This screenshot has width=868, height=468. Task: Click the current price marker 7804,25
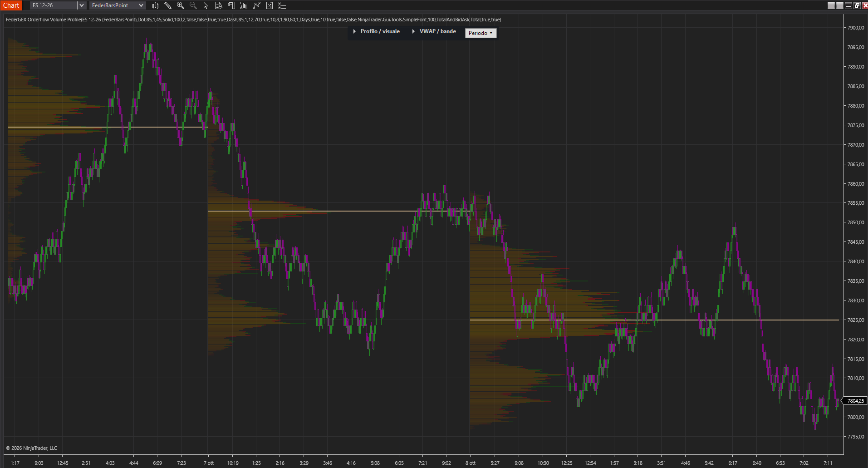click(855, 401)
